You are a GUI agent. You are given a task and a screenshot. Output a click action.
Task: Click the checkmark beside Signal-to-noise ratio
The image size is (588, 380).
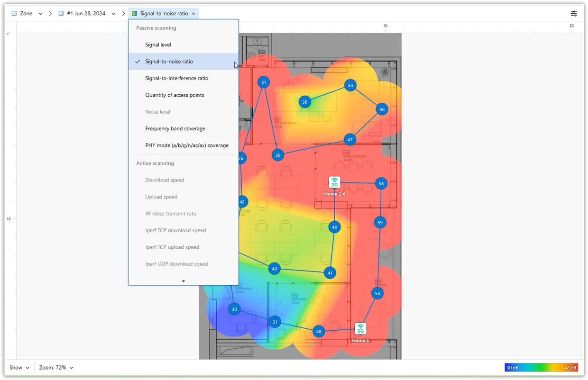138,61
